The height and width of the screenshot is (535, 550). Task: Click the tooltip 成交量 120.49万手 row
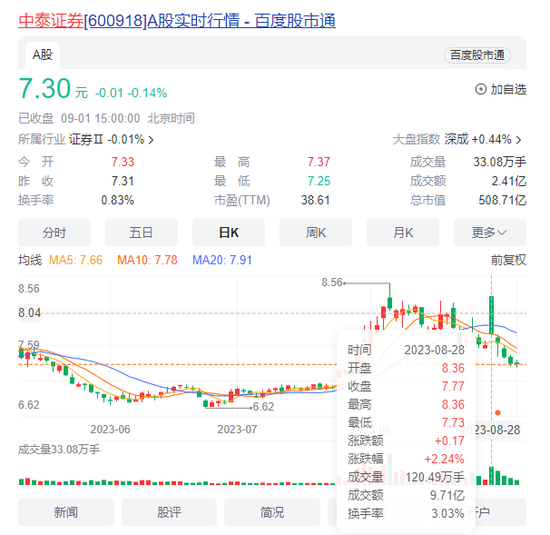pyautogui.click(x=406, y=477)
